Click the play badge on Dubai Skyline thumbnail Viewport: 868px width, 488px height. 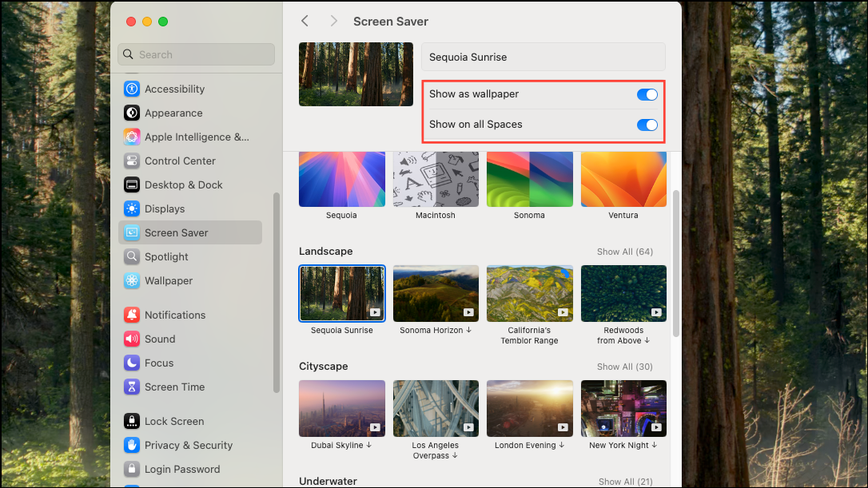pyautogui.click(x=375, y=427)
